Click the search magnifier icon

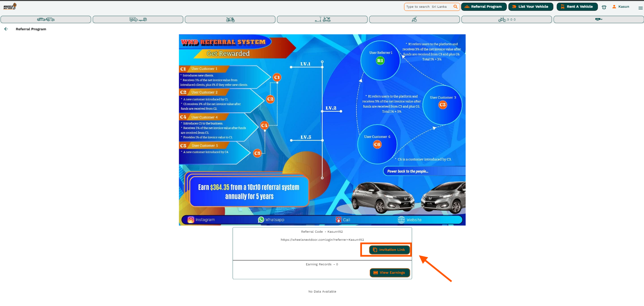click(x=455, y=7)
